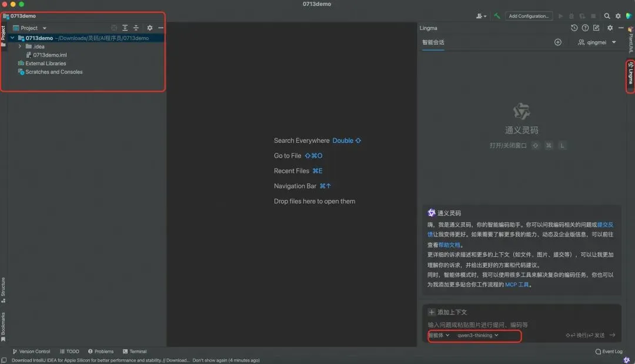Open MCP 工具 link in Lingma message
The image size is (635, 364).
(517, 285)
